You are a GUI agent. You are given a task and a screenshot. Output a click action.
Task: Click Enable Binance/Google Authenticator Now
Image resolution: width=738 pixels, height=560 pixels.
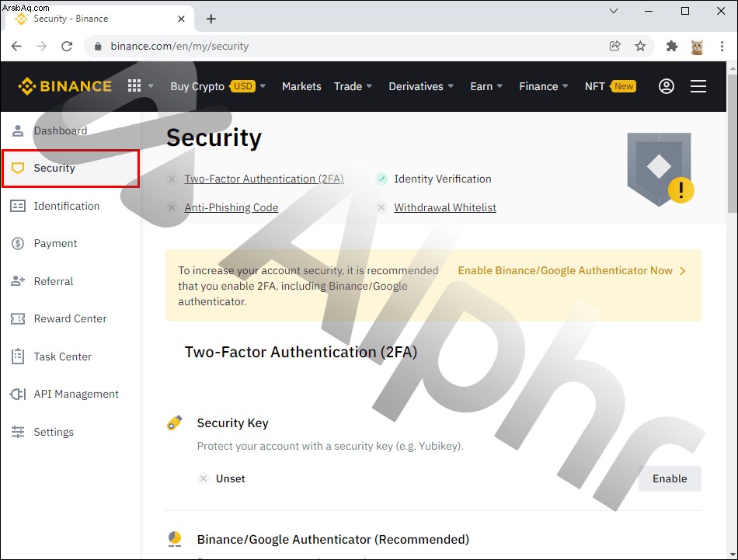[x=572, y=270]
